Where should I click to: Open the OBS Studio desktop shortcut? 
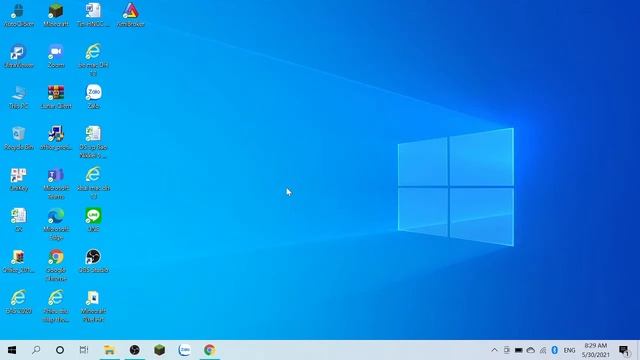pyautogui.click(x=93, y=261)
